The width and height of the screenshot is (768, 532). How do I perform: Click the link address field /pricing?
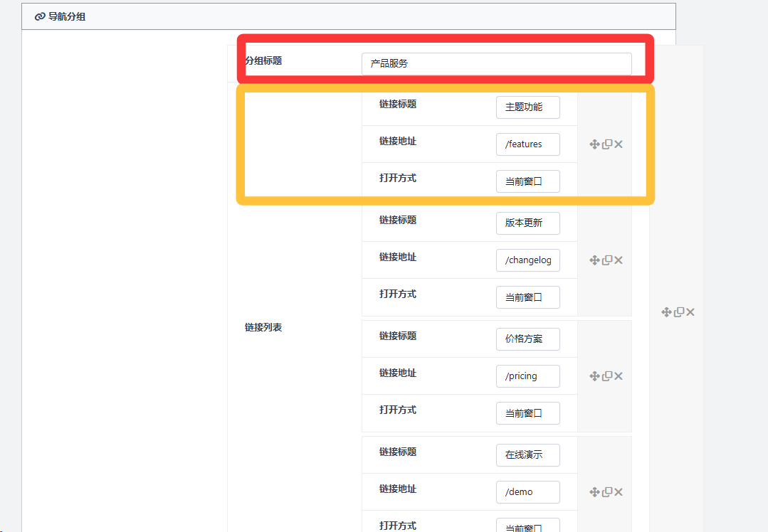[528, 376]
